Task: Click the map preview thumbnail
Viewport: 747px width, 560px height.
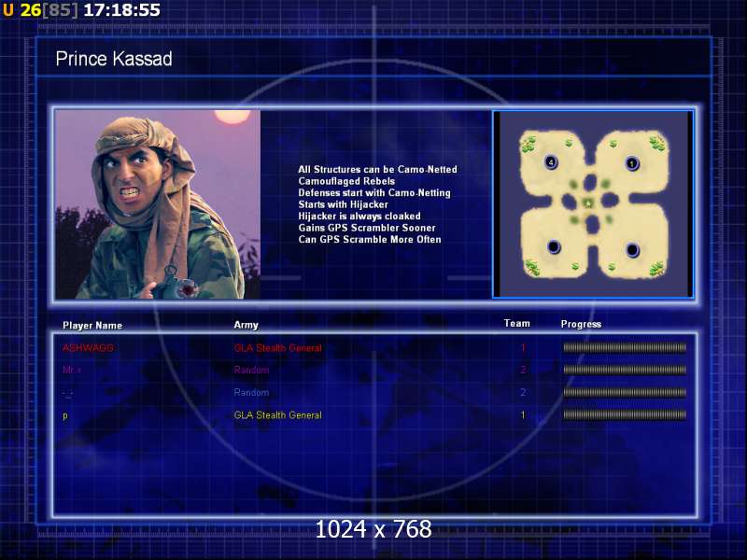Action: tap(593, 204)
